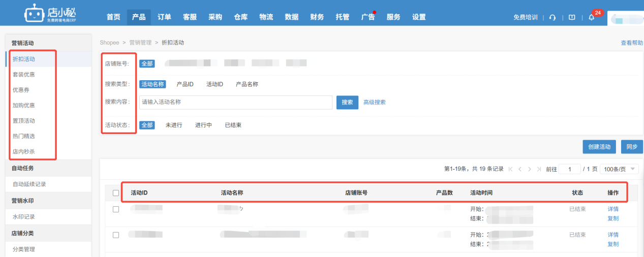Go to last page arrow icon
644x257 pixels.
click(x=539, y=169)
